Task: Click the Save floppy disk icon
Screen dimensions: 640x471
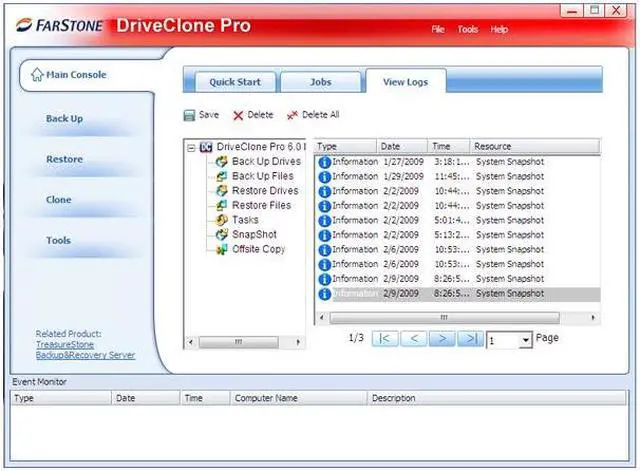Action: (189, 116)
